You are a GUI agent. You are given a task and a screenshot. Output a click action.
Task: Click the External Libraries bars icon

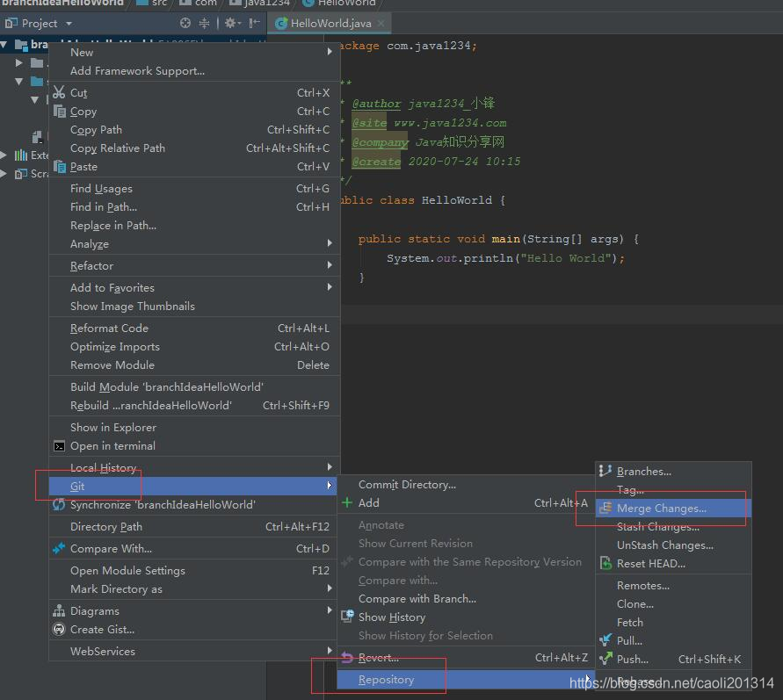tap(21, 155)
